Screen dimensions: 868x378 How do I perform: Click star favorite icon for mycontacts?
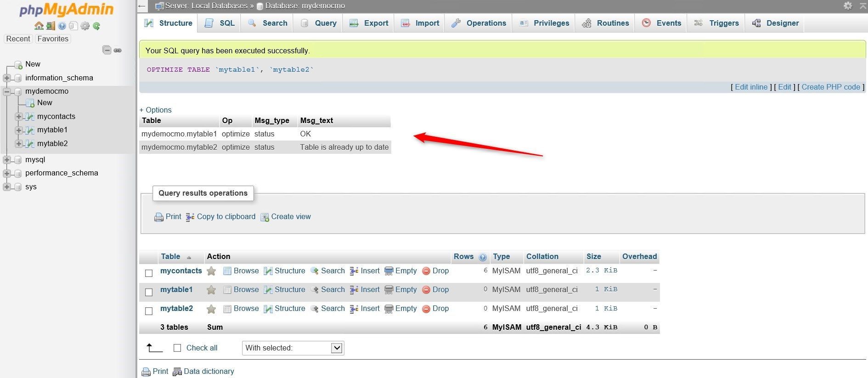[211, 271]
